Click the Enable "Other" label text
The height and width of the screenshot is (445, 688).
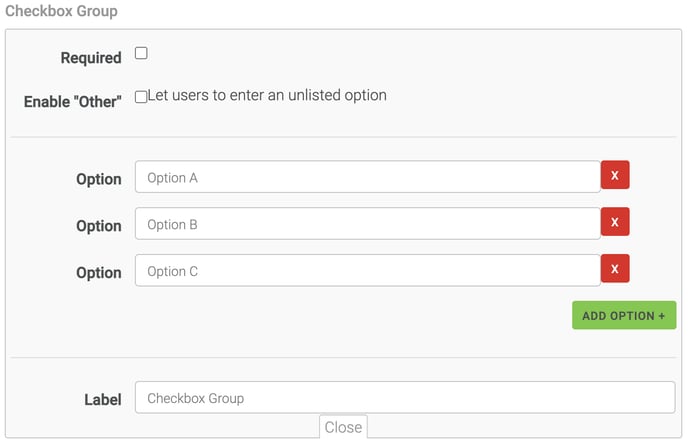[x=72, y=101]
